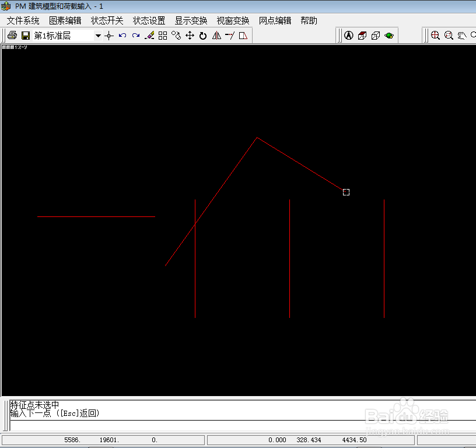Click the application icon in title bar
The height and width of the screenshot is (448, 476).
(6, 6)
